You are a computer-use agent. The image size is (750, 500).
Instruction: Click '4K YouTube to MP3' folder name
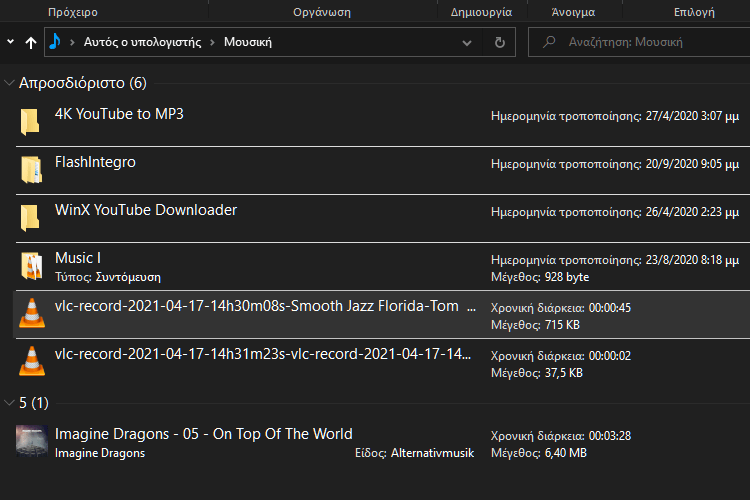pyautogui.click(x=119, y=114)
